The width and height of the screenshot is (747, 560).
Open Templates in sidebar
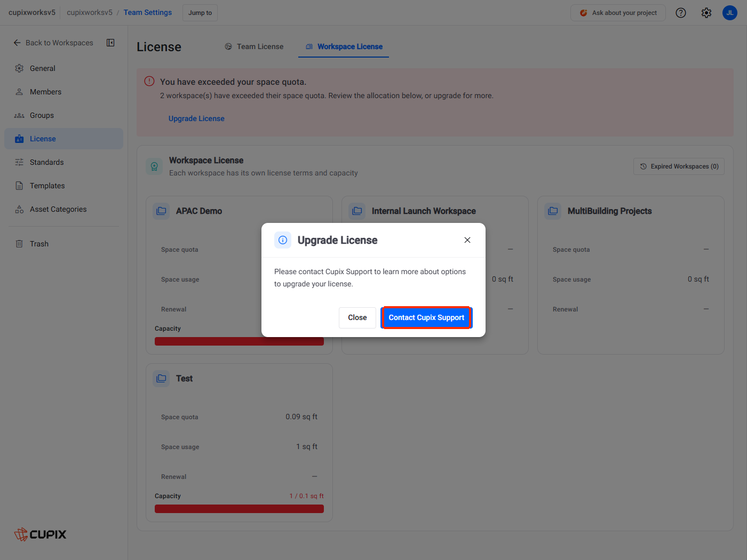point(63,186)
